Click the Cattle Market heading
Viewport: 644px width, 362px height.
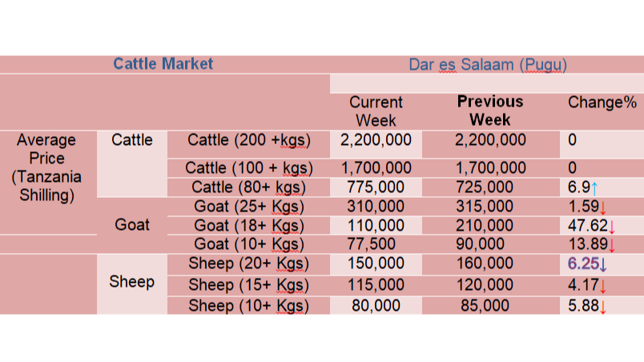163,64
